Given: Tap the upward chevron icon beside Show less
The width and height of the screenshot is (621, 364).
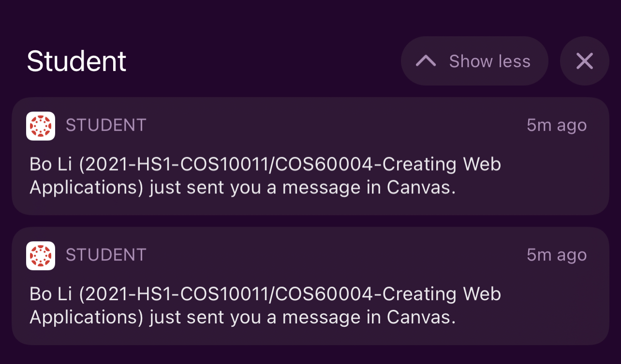Looking at the screenshot, I should click(x=426, y=61).
